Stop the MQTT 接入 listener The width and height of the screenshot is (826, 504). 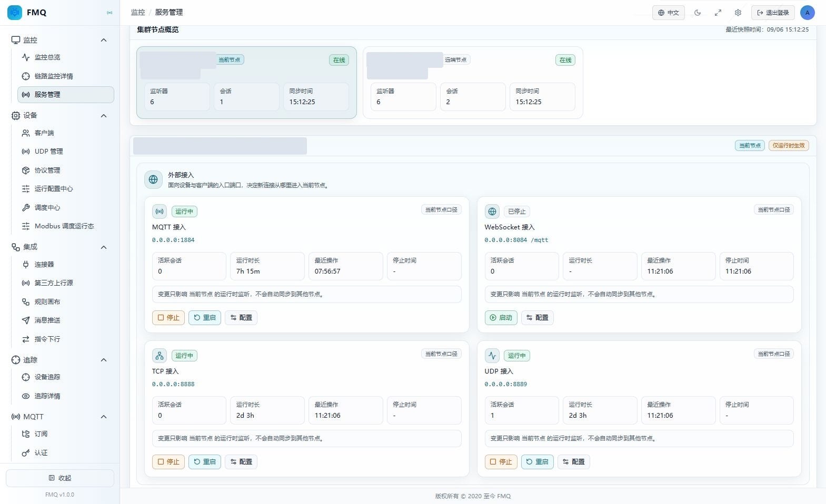[x=168, y=318]
